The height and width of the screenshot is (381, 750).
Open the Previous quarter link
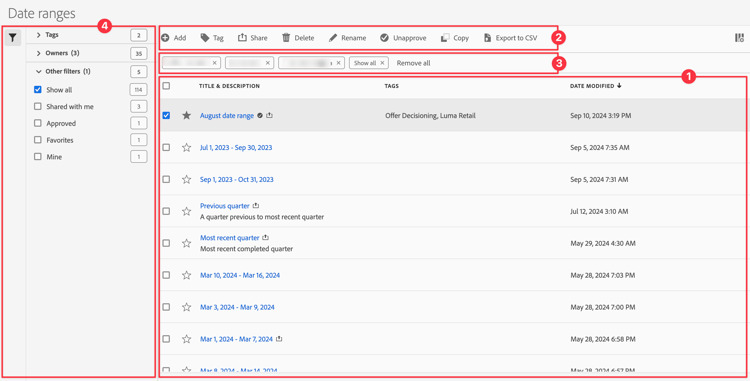point(225,206)
